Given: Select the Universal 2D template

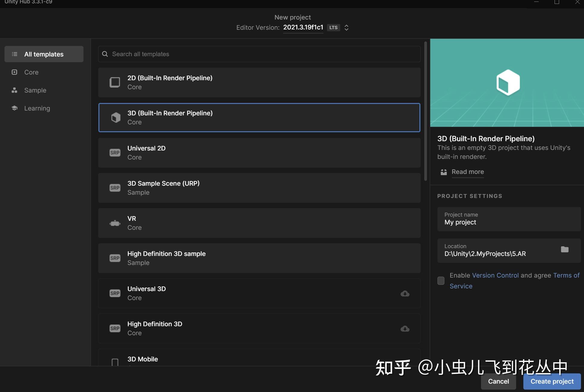Looking at the screenshot, I should (259, 153).
